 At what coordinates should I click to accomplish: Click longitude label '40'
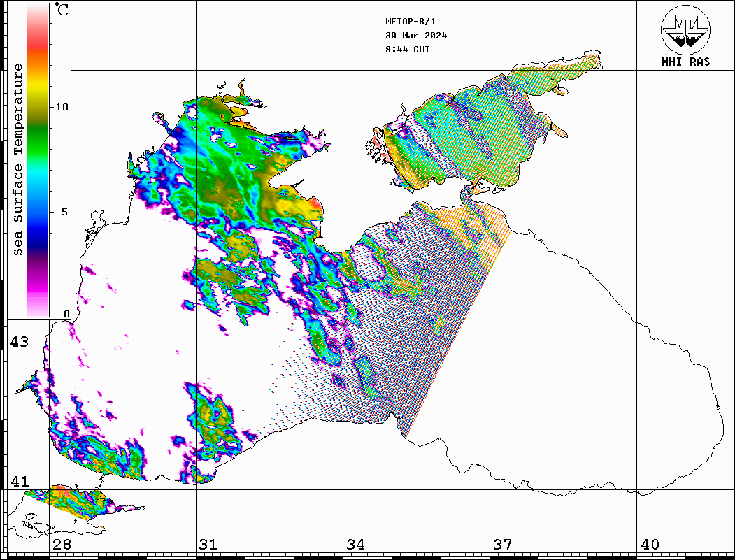pyautogui.click(x=650, y=544)
